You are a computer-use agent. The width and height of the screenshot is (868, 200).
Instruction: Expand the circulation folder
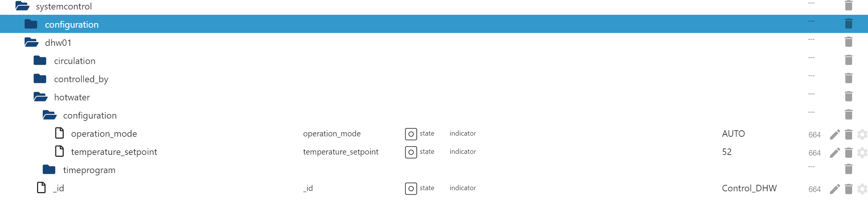tap(40, 61)
